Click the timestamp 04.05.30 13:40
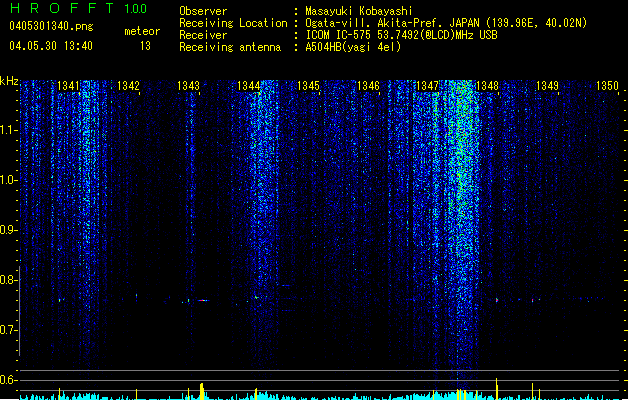Screen dimensions: 629x400 pyautogui.click(x=51, y=46)
